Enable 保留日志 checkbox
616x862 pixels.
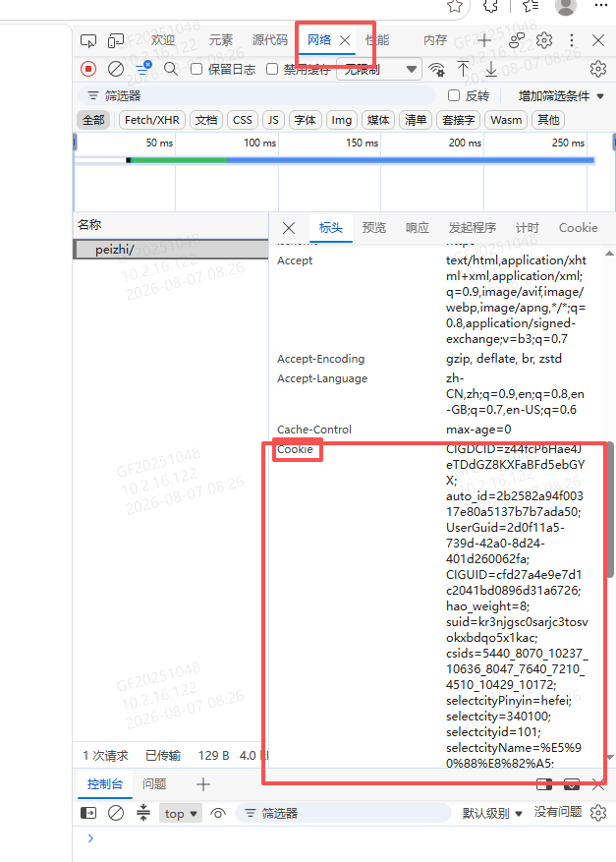(x=196, y=69)
